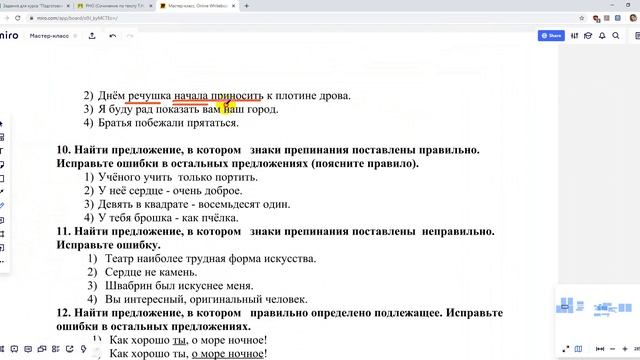The height and width of the screenshot is (360, 640).
Task: Click the line "Сердце не камень."
Action: (151, 272)
